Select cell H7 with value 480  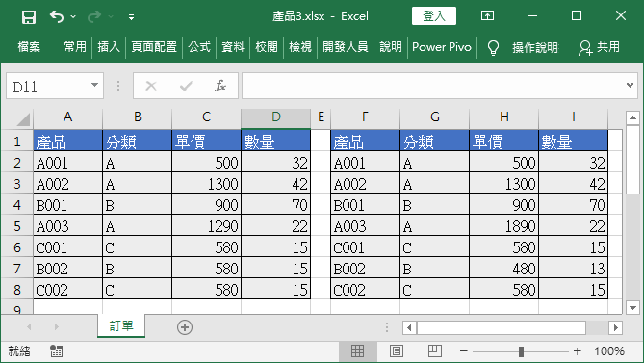(x=504, y=269)
